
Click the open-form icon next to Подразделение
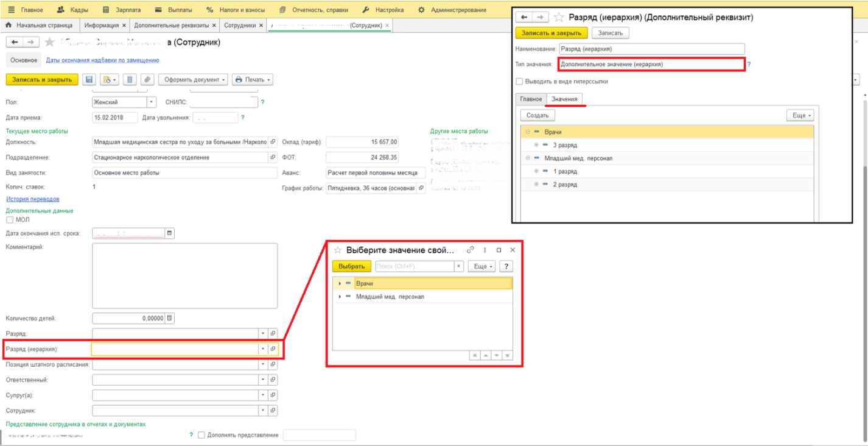click(x=273, y=157)
